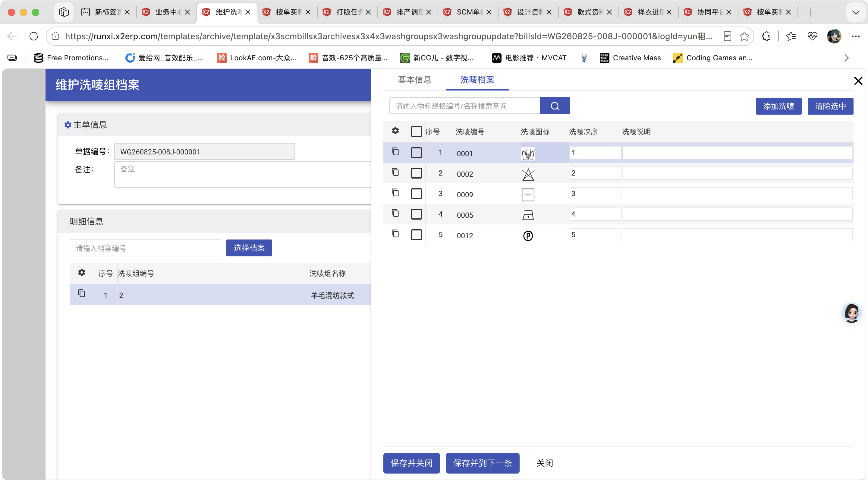
Task: Check the box for row 0005
Action: tap(416, 214)
